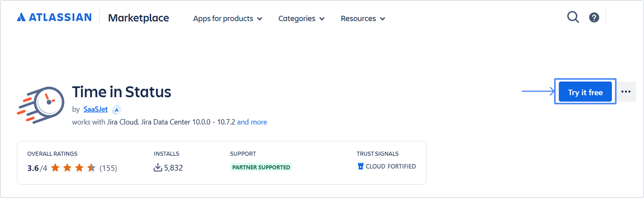644x198 pixels.
Task: Click the Atlassian logo
Action: tap(54, 17)
